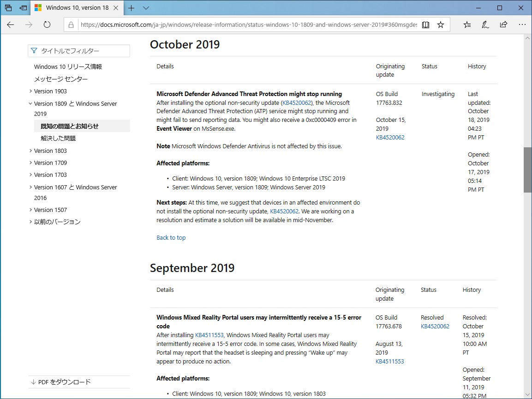Image resolution: width=532 pixels, height=399 pixels.
Task: Refresh the current page
Action: tap(47, 25)
